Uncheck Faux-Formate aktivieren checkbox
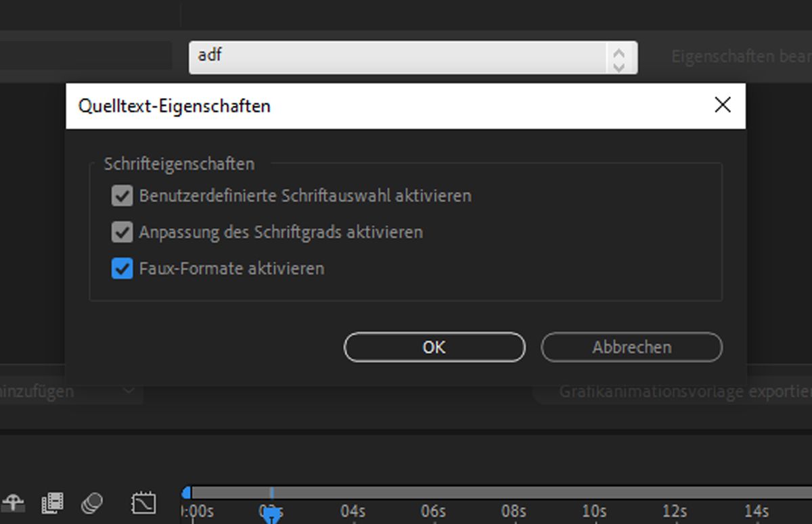This screenshot has width=812, height=524. click(122, 268)
